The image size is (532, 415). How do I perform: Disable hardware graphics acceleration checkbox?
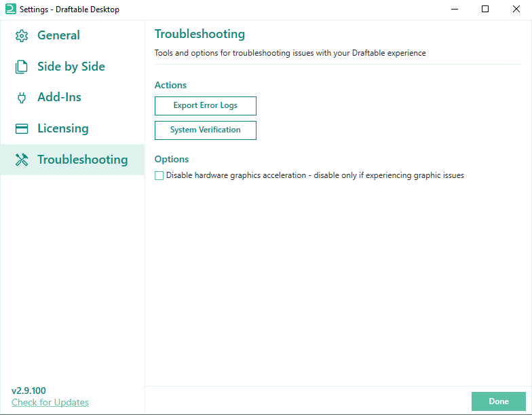(159, 175)
